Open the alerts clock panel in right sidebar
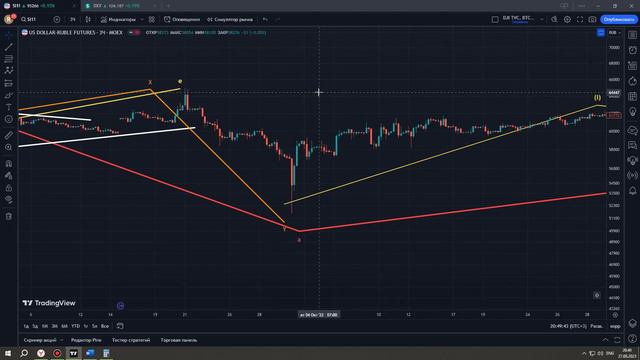 [632, 50]
